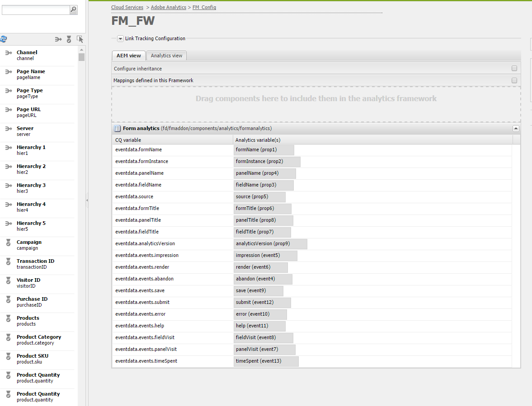Click the refresh icon in sidebar toolbar
Image resolution: width=532 pixels, height=406 pixels.
pos(4,39)
